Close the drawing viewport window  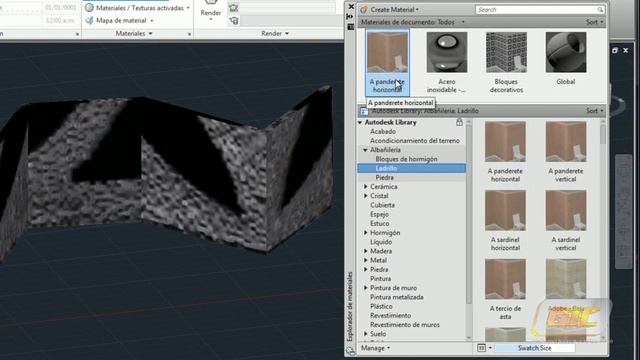pos(626,51)
